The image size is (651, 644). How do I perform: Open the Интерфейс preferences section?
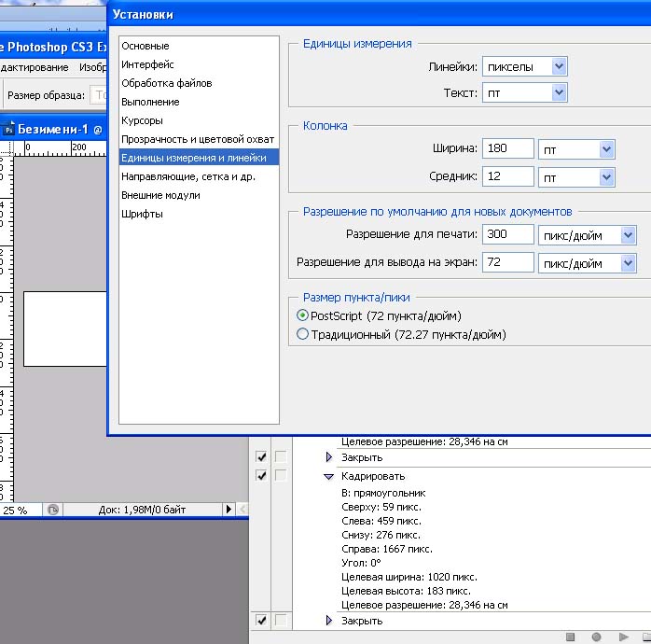click(147, 64)
